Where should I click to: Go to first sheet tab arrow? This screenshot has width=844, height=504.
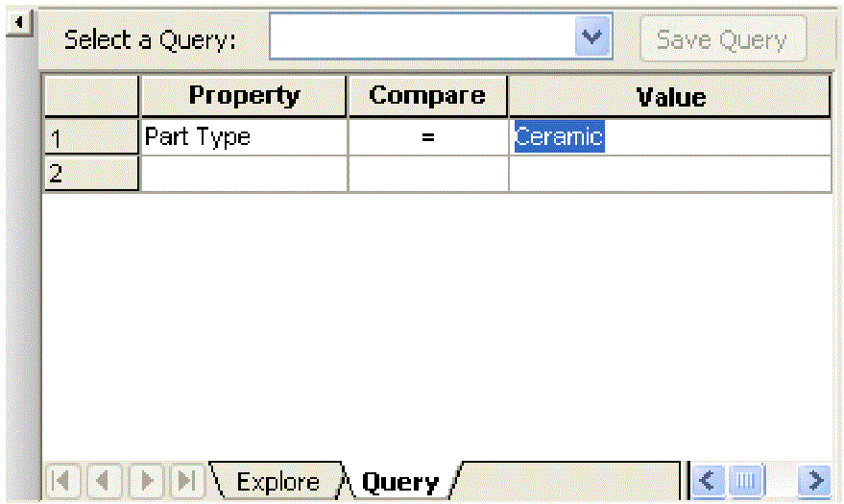click(62, 480)
